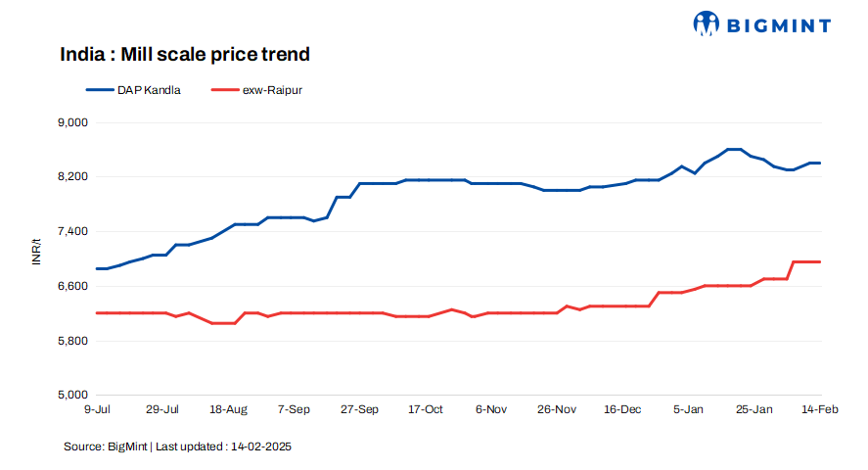Click the 6,600 y-axis label
This screenshot has height=470, width=868.
click(x=74, y=286)
